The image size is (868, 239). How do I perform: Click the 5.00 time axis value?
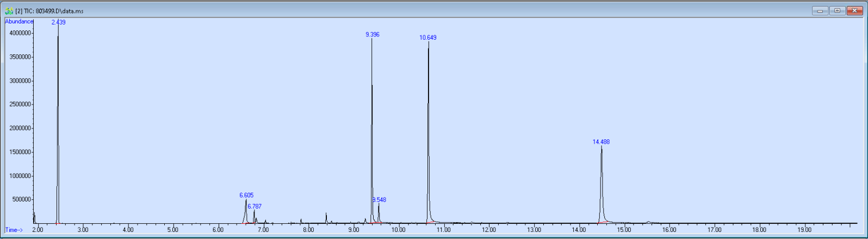[172, 230]
